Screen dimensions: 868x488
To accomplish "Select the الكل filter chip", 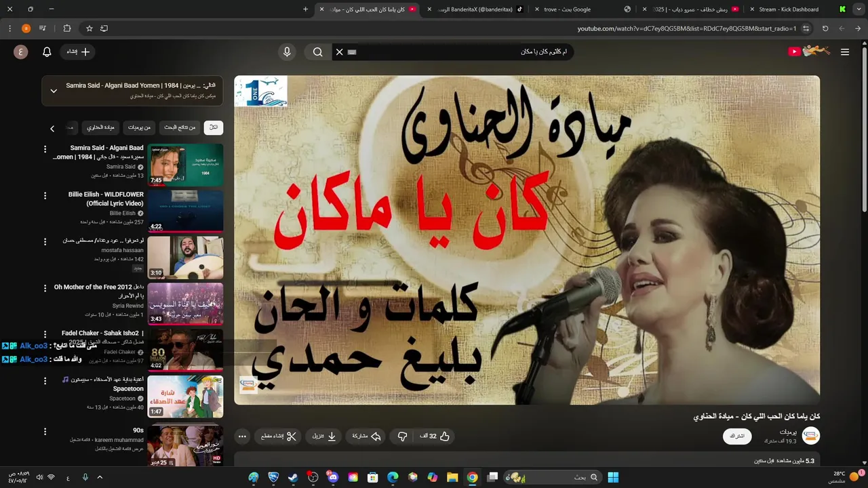I will pos(214,127).
